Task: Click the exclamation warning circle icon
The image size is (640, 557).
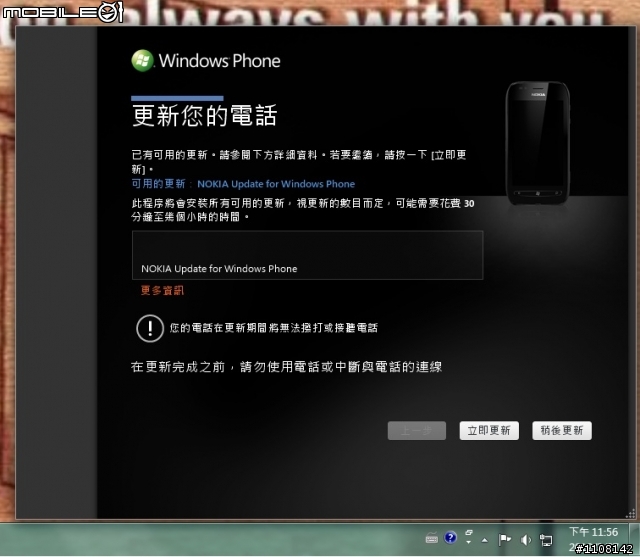Action: [150, 328]
